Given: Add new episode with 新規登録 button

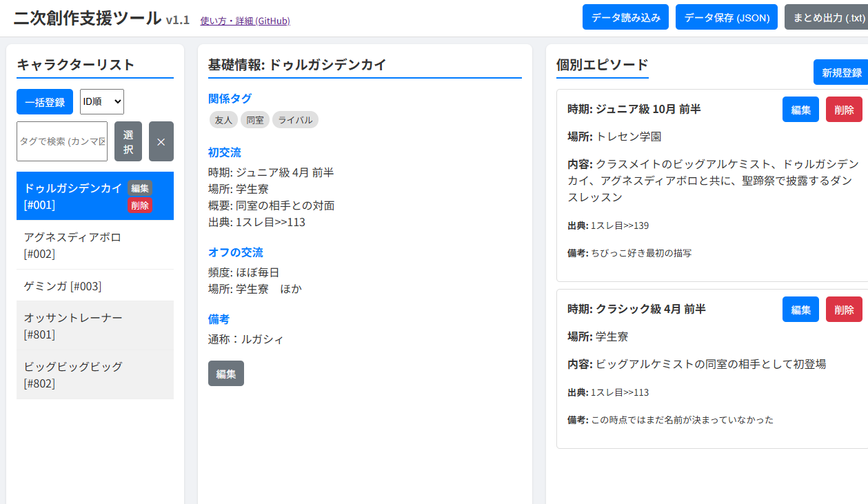Looking at the screenshot, I should click(841, 72).
